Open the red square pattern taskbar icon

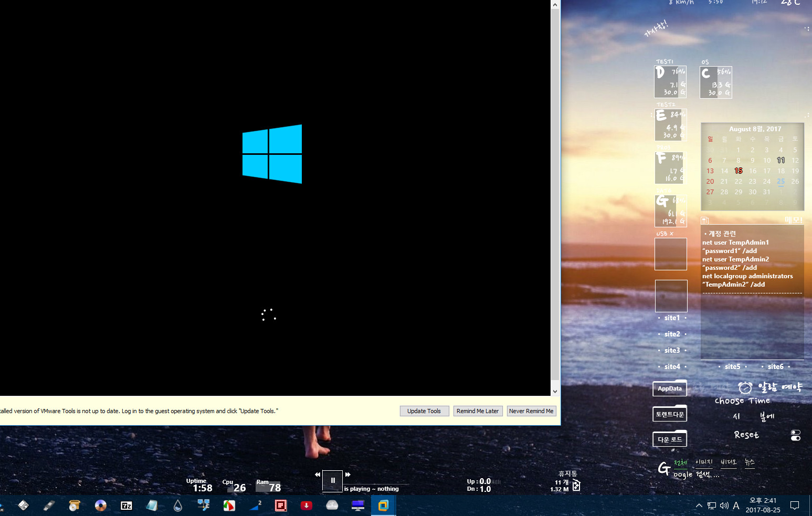pos(281,506)
